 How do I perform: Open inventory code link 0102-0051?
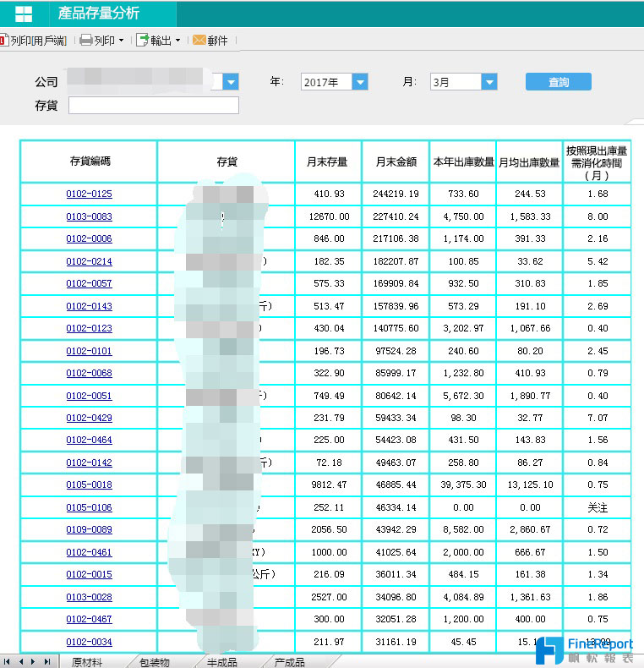coord(89,396)
